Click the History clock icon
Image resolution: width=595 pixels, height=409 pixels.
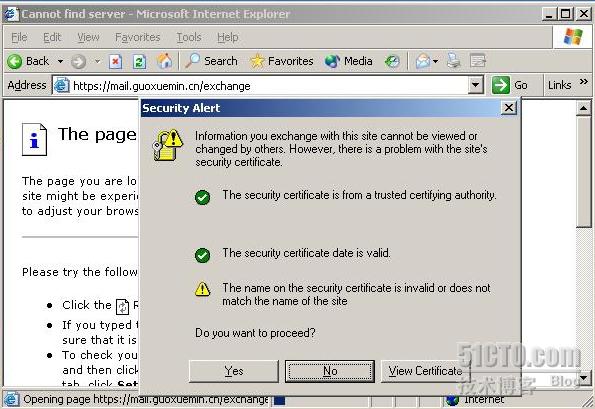point(392,61)
